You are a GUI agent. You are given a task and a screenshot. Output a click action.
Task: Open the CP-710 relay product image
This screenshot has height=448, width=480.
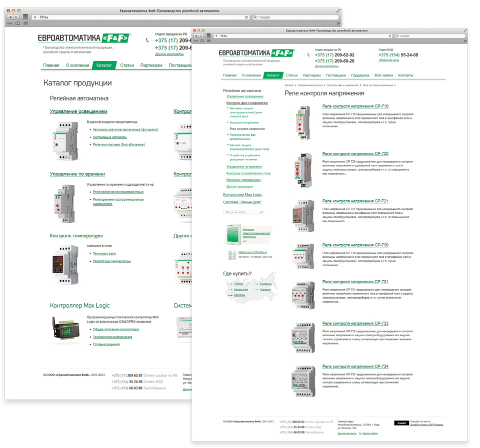click(x=303, y=123)
